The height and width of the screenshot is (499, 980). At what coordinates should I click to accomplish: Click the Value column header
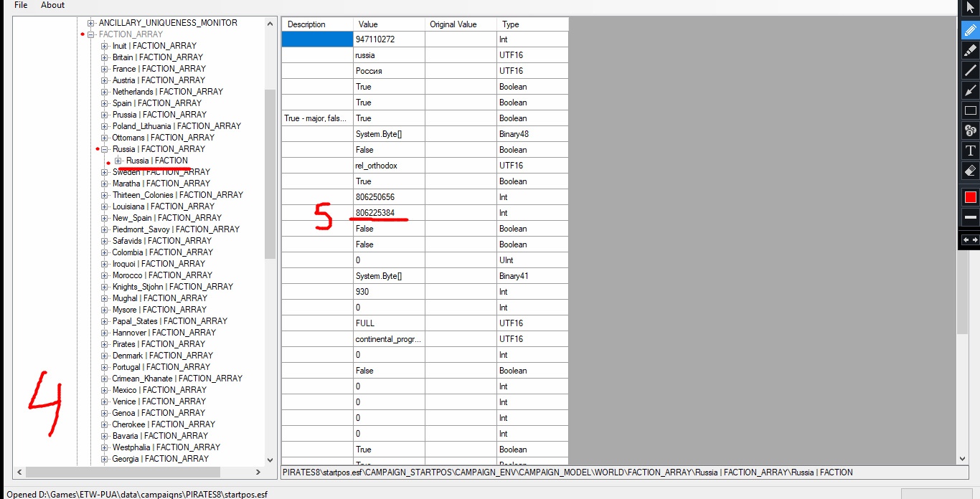pos(389,24)
